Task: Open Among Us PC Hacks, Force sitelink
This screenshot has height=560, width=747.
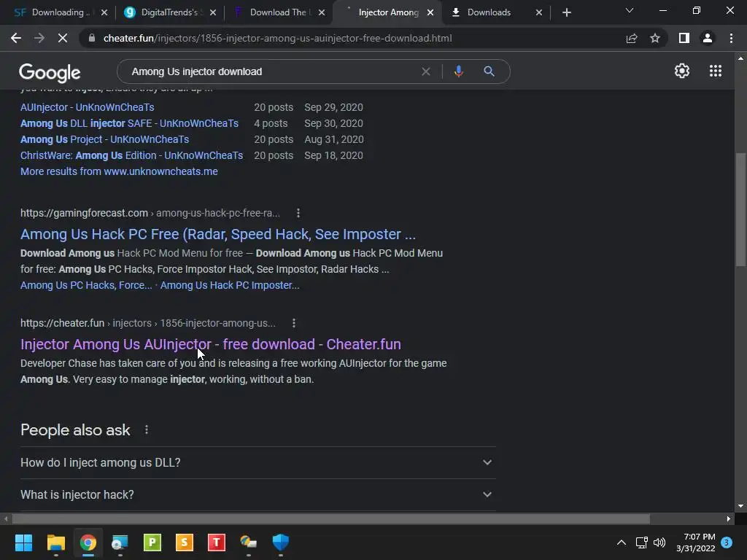Action: pos(86,285)
